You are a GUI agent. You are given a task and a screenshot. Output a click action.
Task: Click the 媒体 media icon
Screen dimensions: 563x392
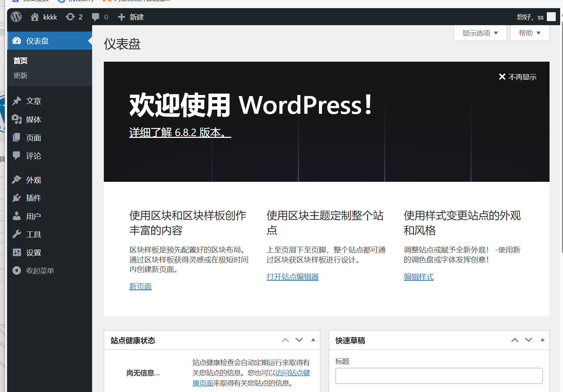(x=17, y=119)
